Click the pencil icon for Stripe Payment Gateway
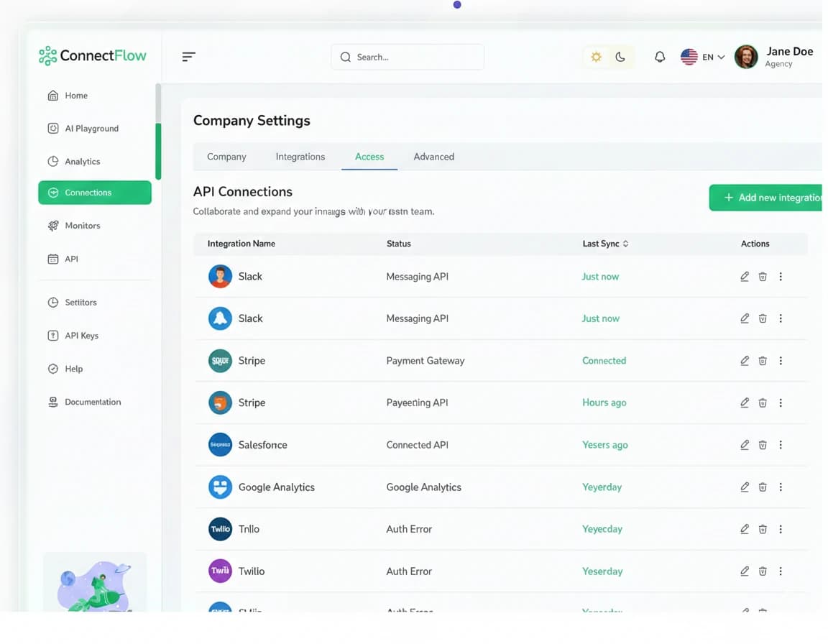Screen dimensions: 828x644 point(745,361)
